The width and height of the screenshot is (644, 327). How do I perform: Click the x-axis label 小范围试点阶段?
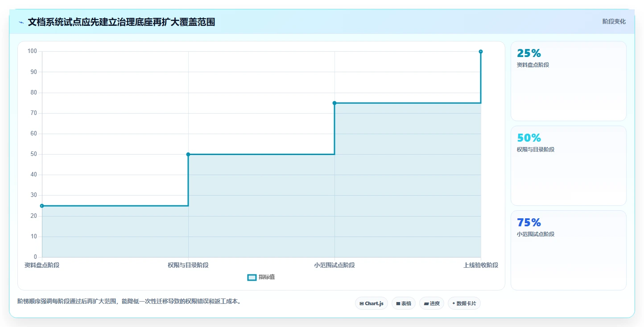pyautogui.click(x=334, y=265)
